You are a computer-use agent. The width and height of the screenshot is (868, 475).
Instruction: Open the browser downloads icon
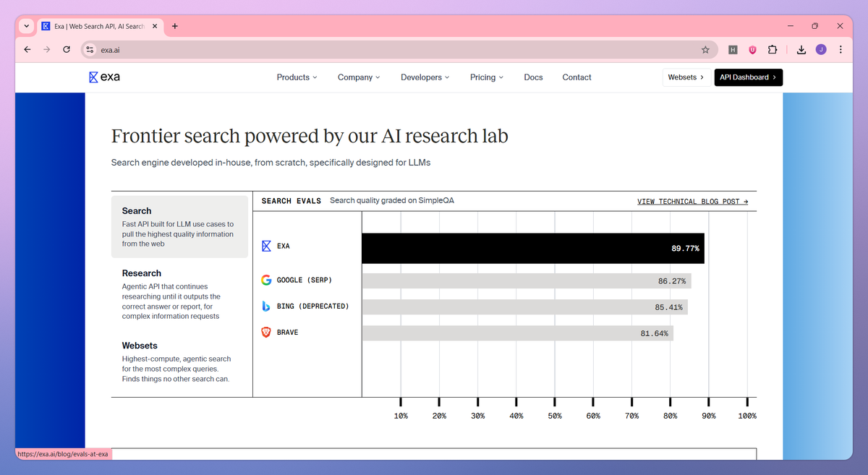click(x=801, y=50)
